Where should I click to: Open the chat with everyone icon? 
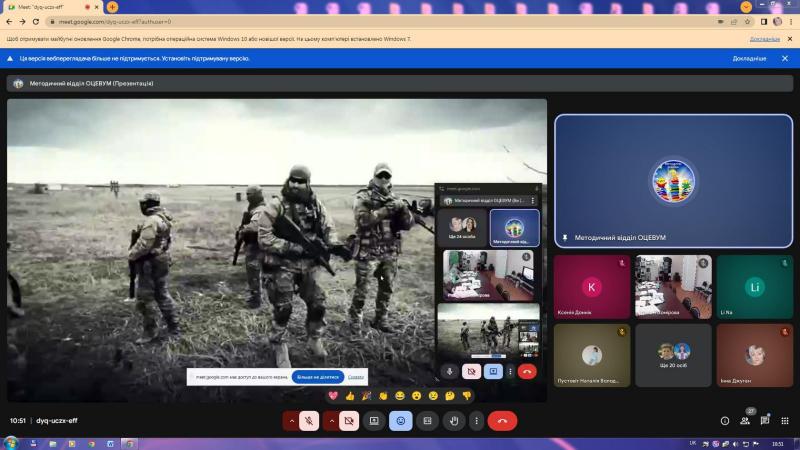pyautogui.click(x=765, y=421)
